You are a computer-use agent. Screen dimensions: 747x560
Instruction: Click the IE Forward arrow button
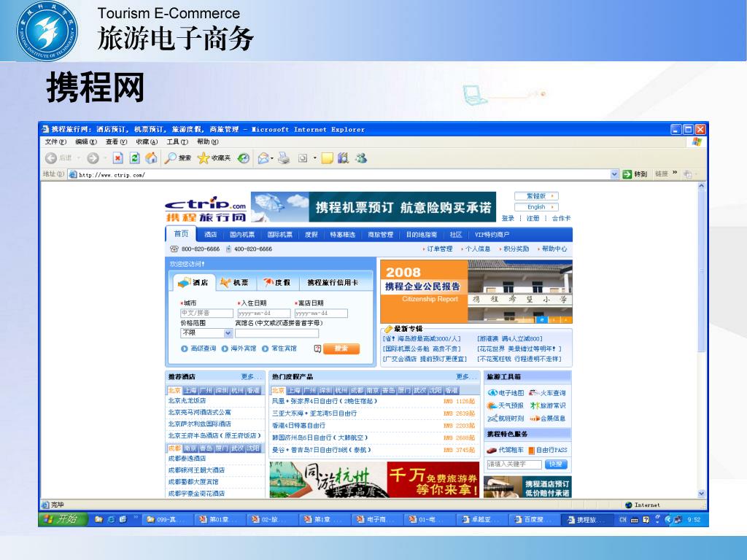click(93, 158)
